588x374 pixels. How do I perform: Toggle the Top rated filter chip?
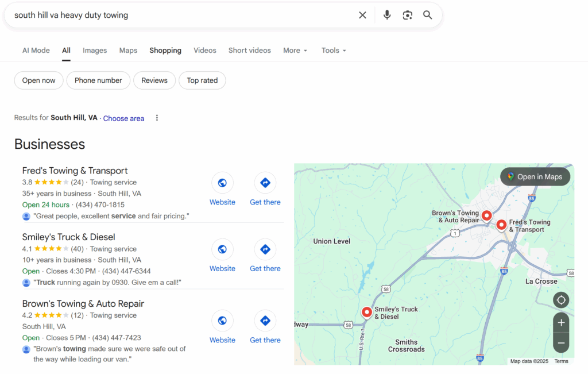tap(202, 80)
